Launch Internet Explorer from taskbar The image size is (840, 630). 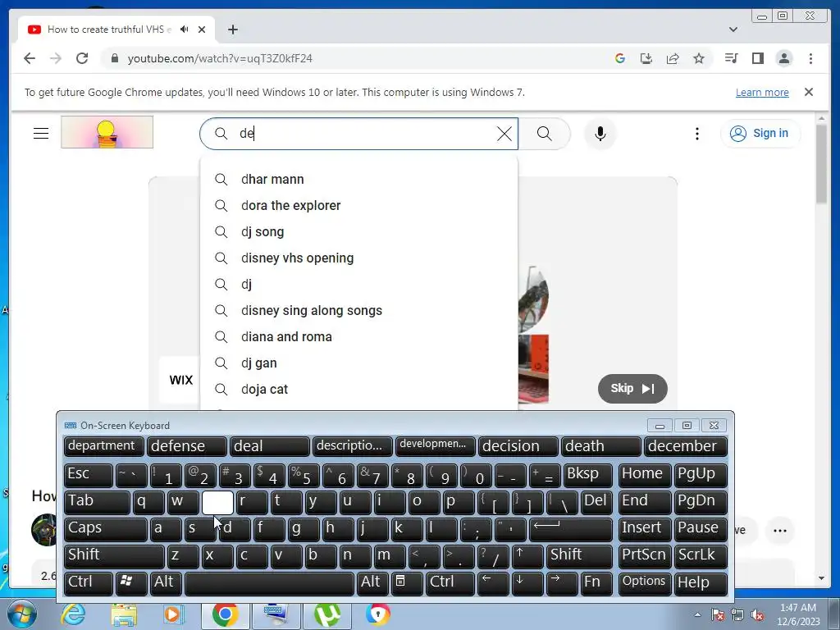tap(73, 614)
